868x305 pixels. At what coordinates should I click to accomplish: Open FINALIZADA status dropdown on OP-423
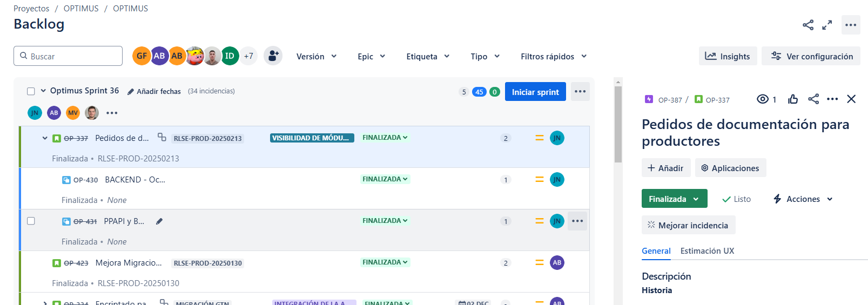point(385,262)
